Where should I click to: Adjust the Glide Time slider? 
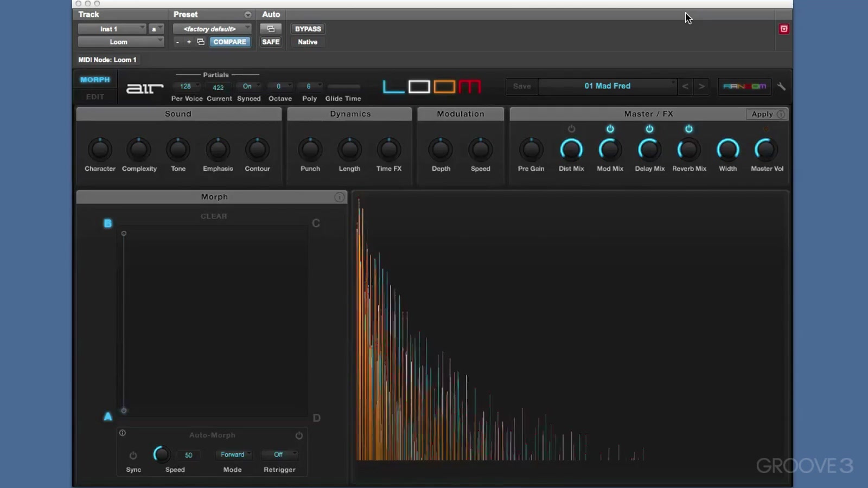tap(343, 87)
